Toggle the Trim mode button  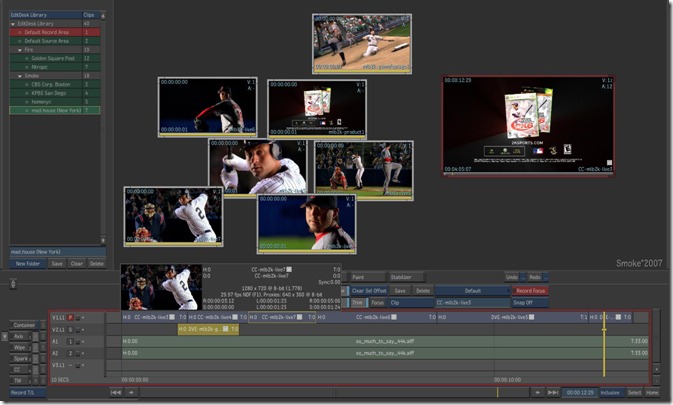358,302
